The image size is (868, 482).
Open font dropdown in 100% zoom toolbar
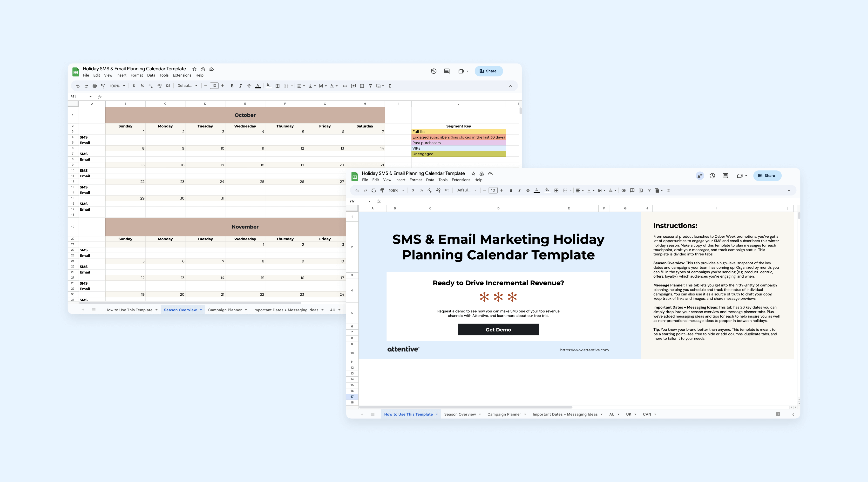point(187,86)
